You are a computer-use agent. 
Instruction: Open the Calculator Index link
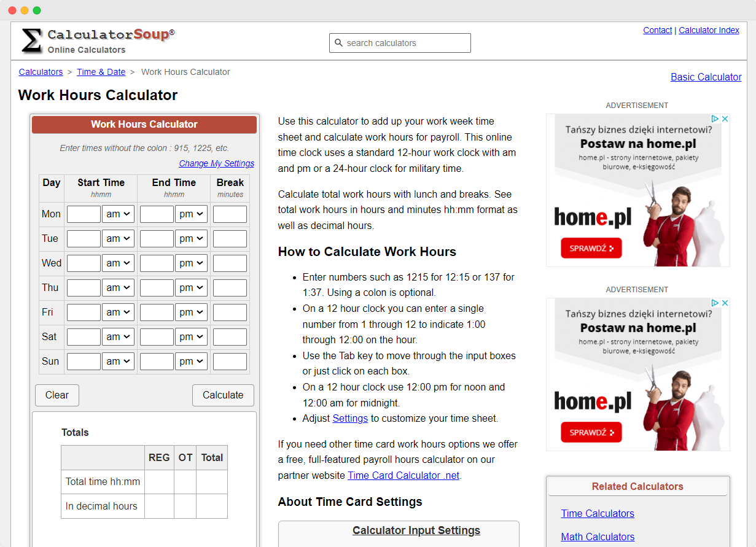[x=709, y=30]
